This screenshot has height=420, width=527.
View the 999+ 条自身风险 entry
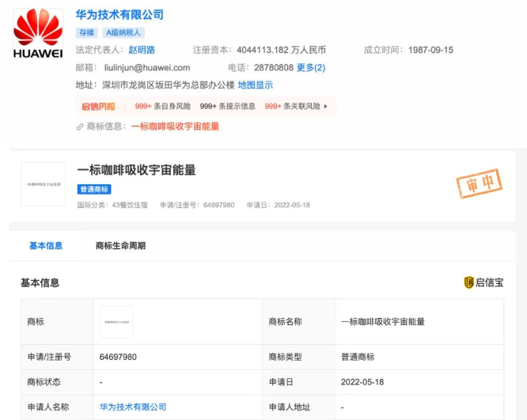point(163,107)
